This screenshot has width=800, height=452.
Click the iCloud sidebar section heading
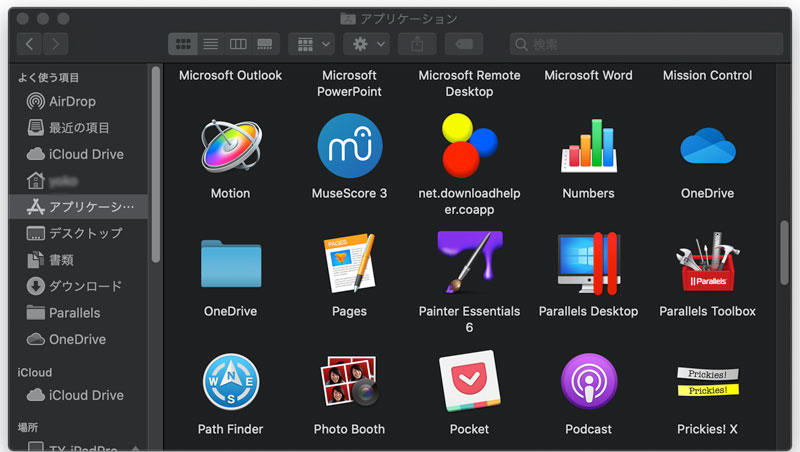35,372
